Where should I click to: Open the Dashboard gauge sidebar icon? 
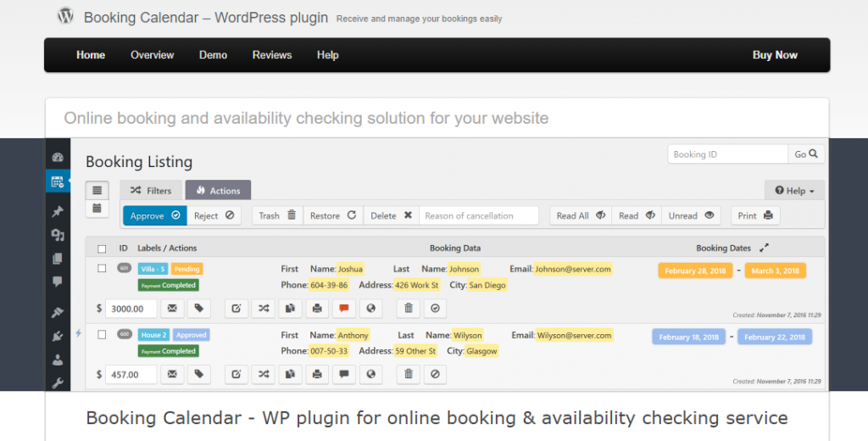tap(58, 158)
